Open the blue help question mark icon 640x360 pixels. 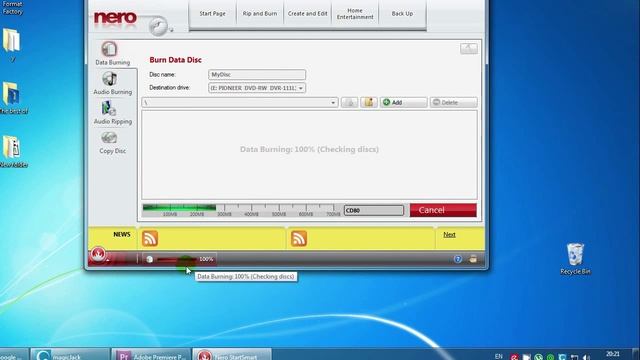[x=458, y=259]
